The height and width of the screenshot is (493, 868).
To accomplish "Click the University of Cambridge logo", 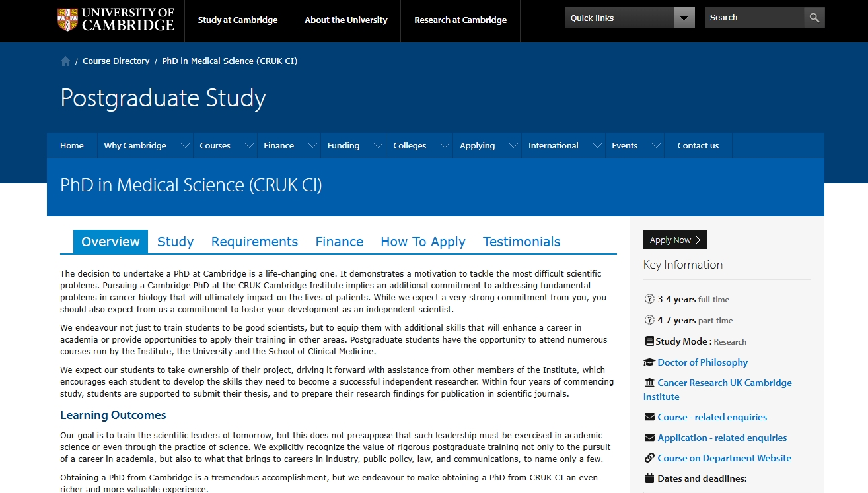I will [x=116, y=20].
